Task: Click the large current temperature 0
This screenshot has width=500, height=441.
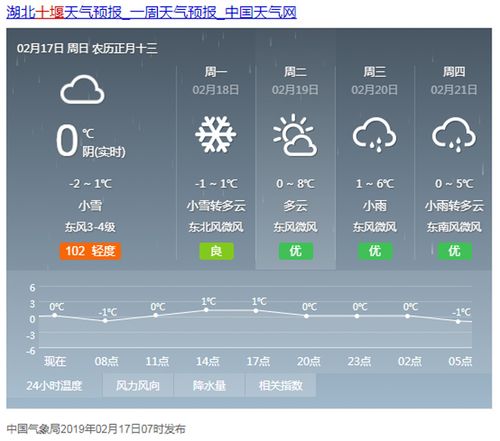Action: 67,140
